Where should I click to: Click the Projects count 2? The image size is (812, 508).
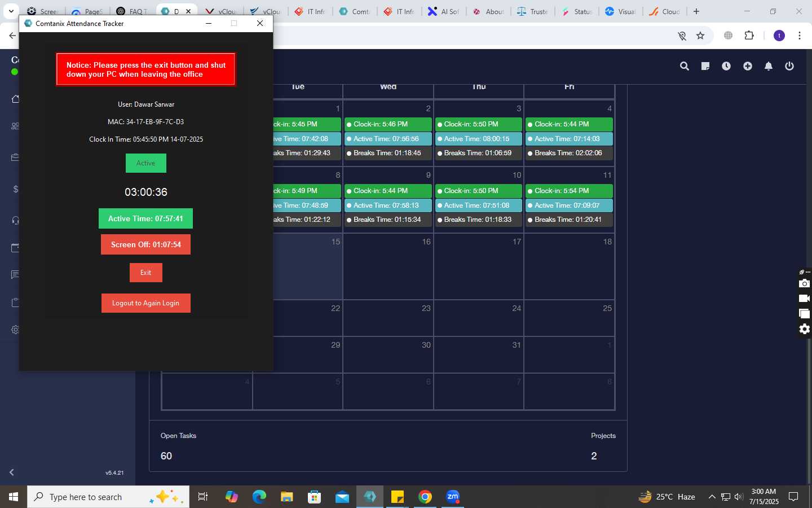click(594, 456)
